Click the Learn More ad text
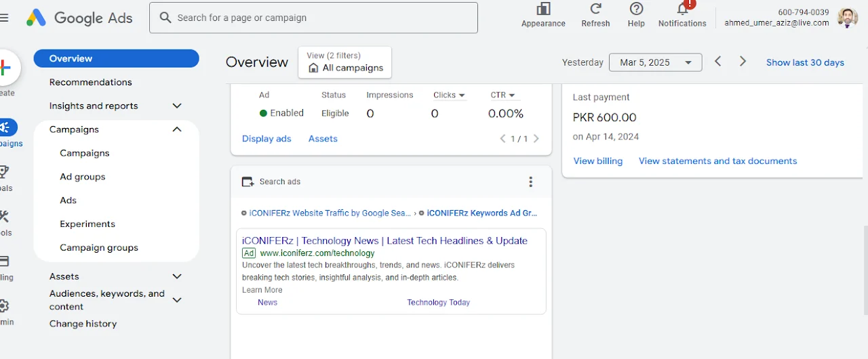This screenshot has width=868, height=359. pos(262,290)
